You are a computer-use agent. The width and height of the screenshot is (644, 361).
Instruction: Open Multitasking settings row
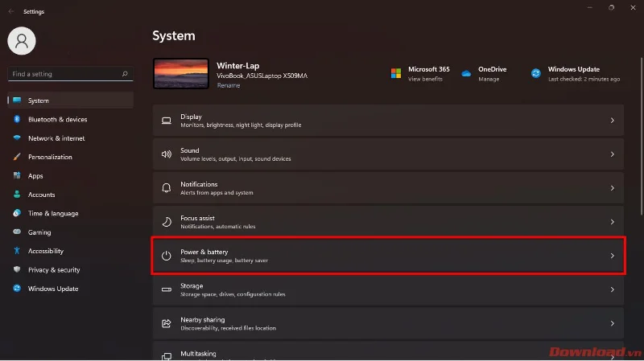point(388,351)
